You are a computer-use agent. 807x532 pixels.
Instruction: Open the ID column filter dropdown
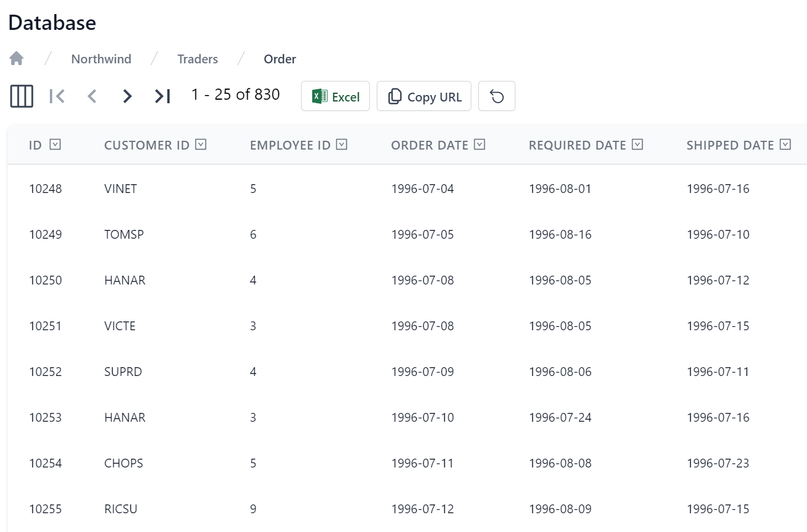55,144
